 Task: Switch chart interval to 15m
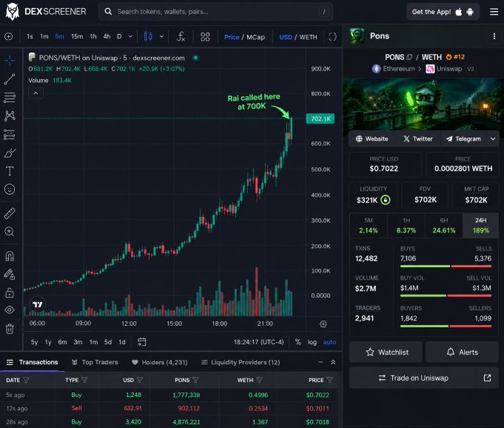tap(77, 36)
